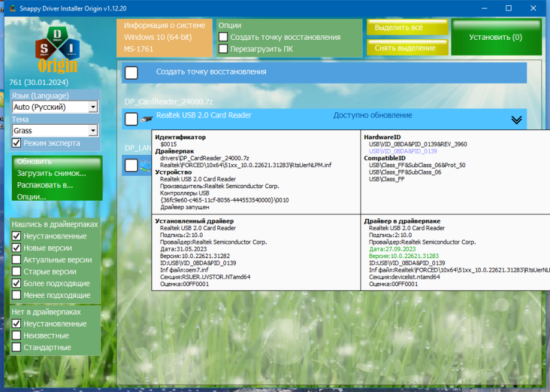Click the Доступно обновление status text
Screen dimensions: 550x392
[x=372, y=115]
